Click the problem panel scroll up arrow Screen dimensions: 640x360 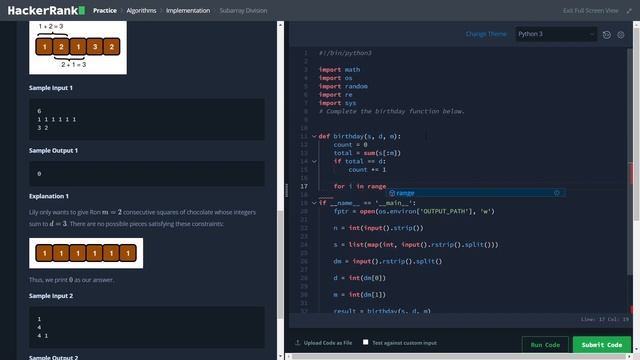tap(280, 24)
